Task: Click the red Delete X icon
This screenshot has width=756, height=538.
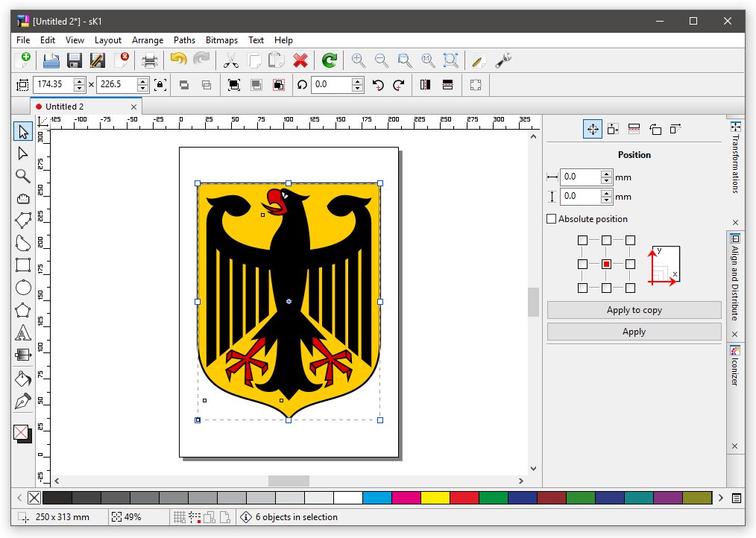Action: pyautogui.click(x=300, y=60)
